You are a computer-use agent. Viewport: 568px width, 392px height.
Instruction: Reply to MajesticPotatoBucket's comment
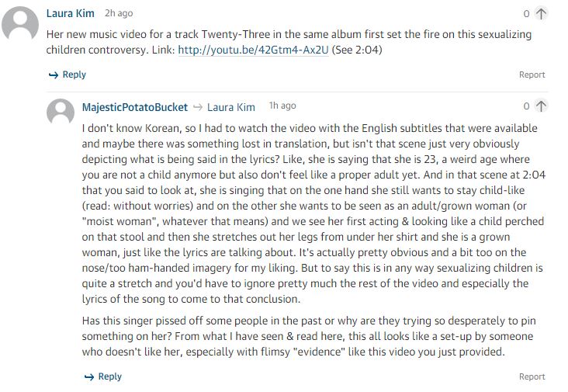coord(103,376)
